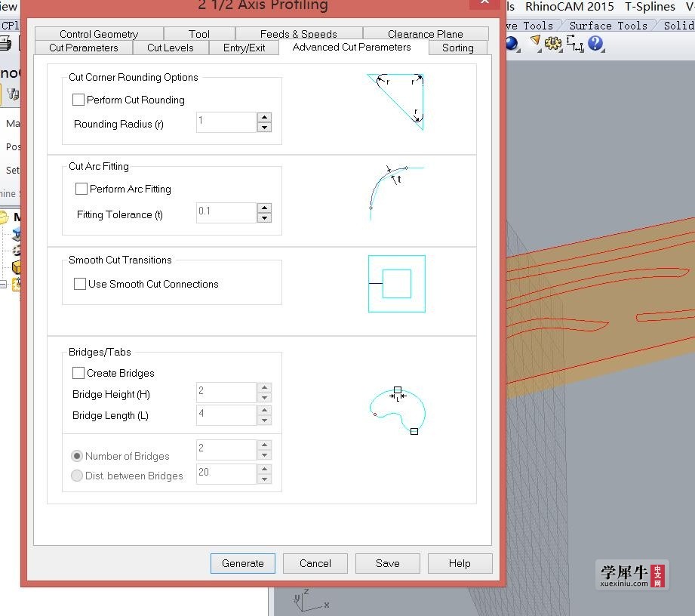This screenshot has height=616, width=695.
Task: Click the Number of Bridges value field
Action: click(x=226, y=449)
